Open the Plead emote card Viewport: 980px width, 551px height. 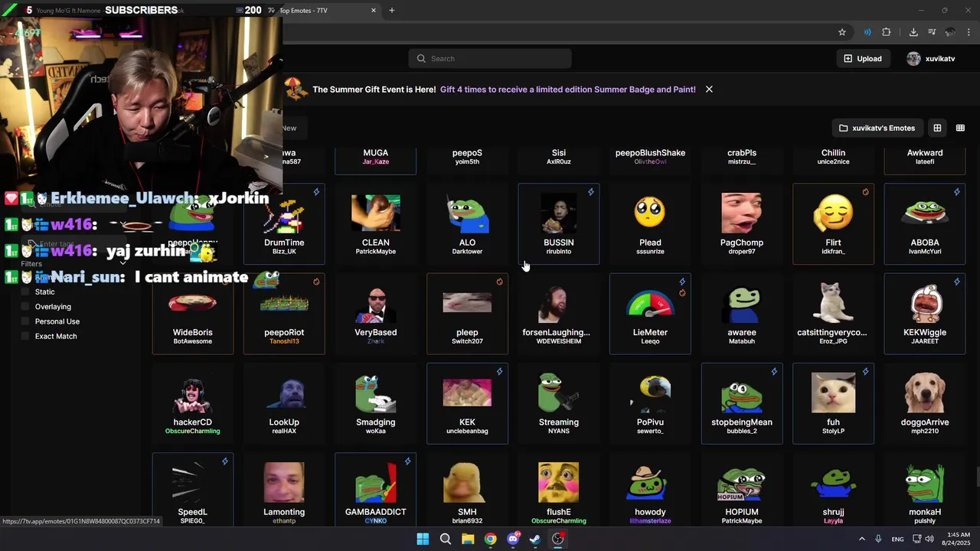click(x=650, y=223)
